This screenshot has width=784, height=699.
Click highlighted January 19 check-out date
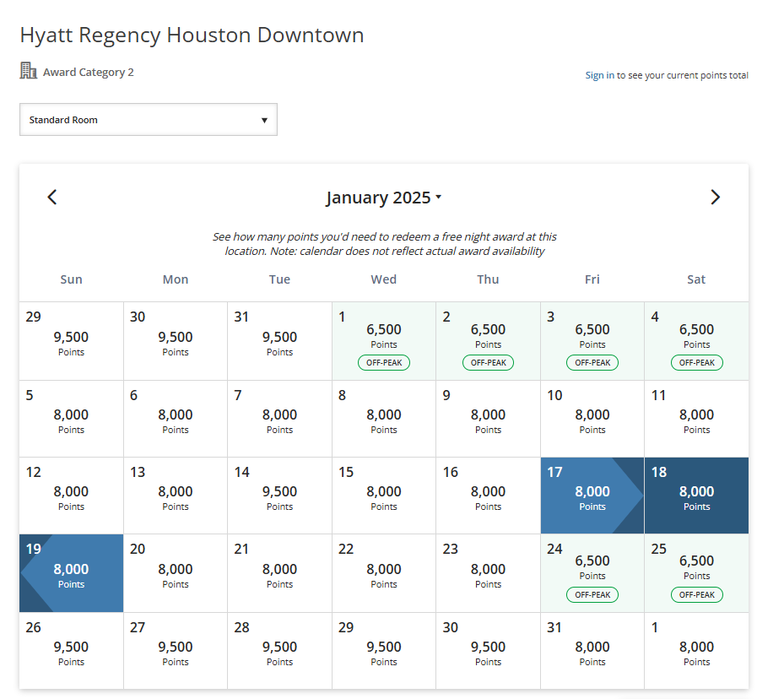point(72,573)
